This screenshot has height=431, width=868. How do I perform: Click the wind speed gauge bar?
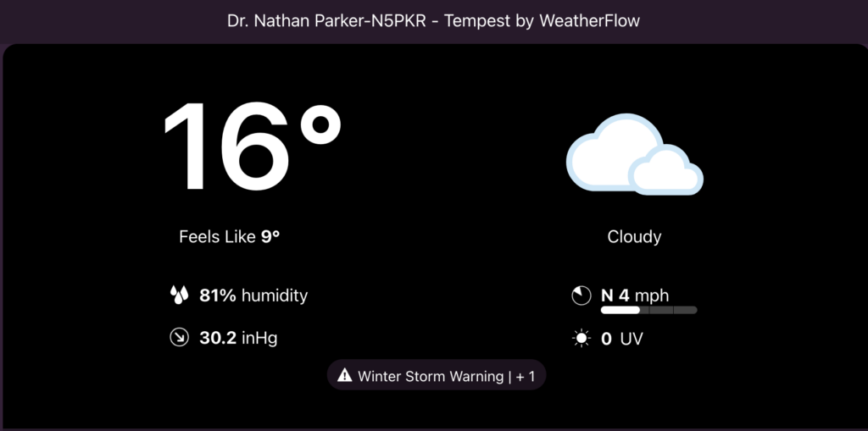click(x=648, y=311)
